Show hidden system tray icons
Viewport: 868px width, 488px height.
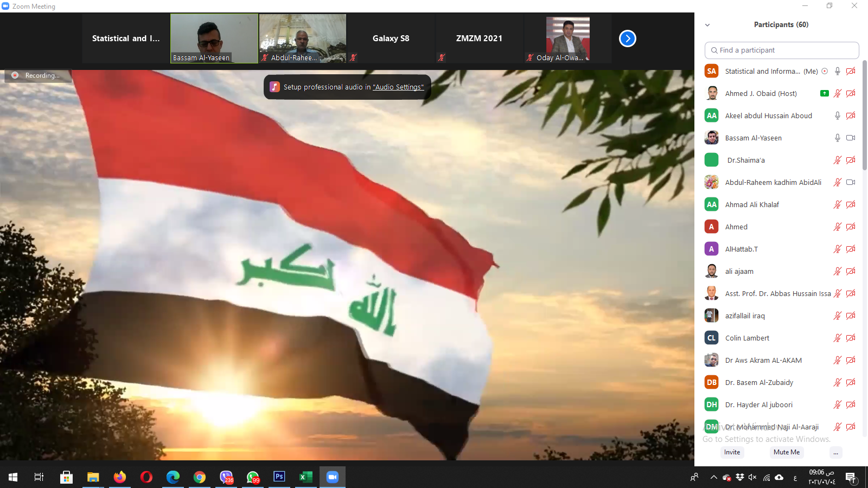[x=713, y=477]
